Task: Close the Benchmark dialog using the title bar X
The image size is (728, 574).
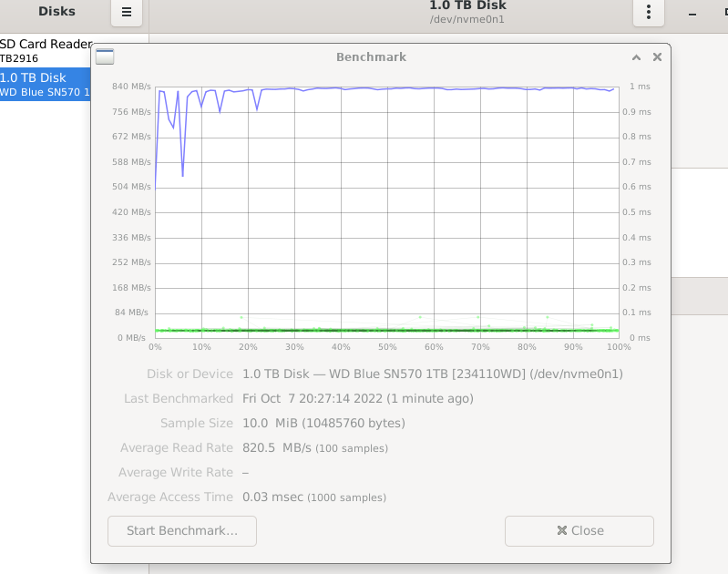Action: click(x=657, y=57)
